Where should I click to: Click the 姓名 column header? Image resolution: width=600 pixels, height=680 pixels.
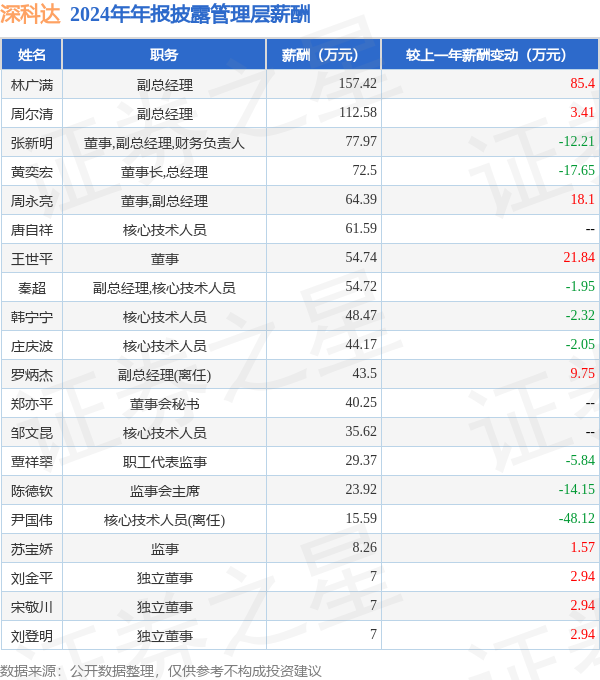coord(32,55)
